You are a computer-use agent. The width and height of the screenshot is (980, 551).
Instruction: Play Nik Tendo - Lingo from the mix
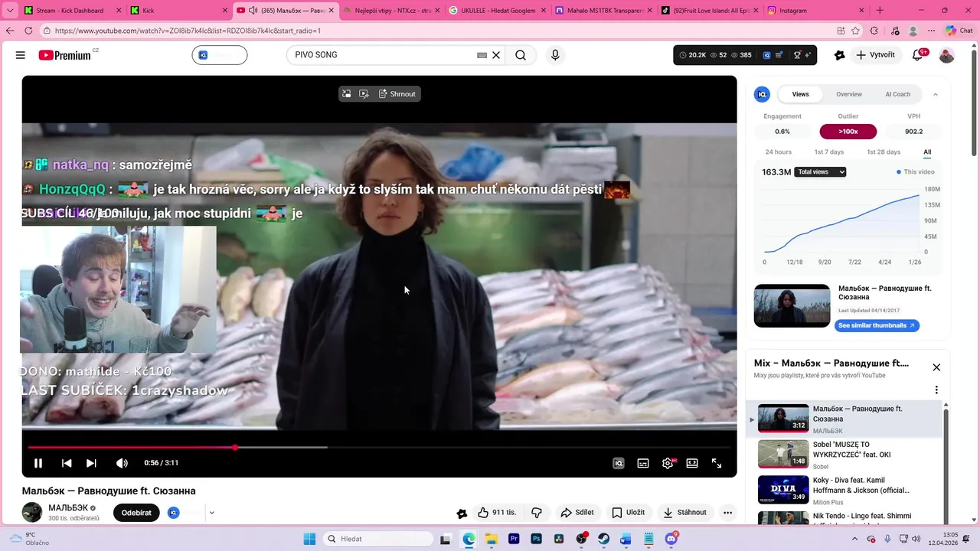pyautogui.click(x=844, y=518)
